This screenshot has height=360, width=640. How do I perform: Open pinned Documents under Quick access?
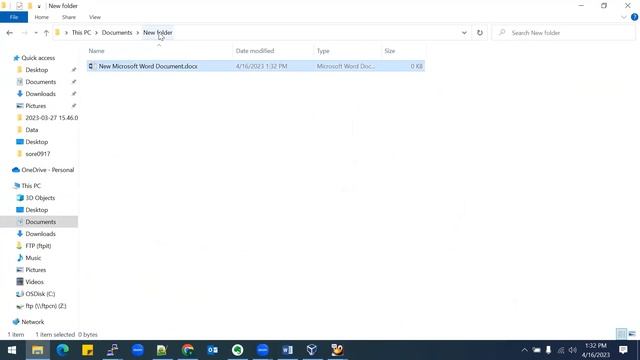tap(40, 82)
